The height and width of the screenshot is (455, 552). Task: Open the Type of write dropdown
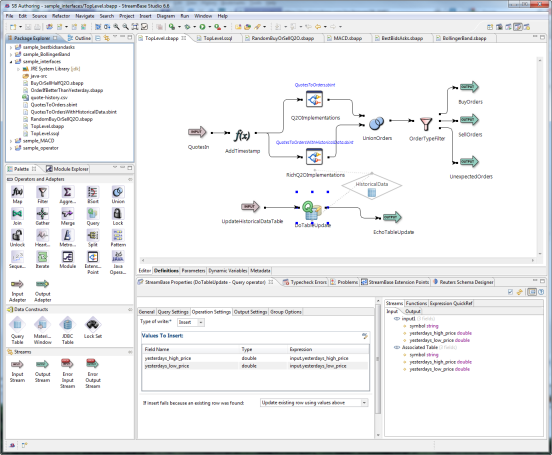[190, 322]
